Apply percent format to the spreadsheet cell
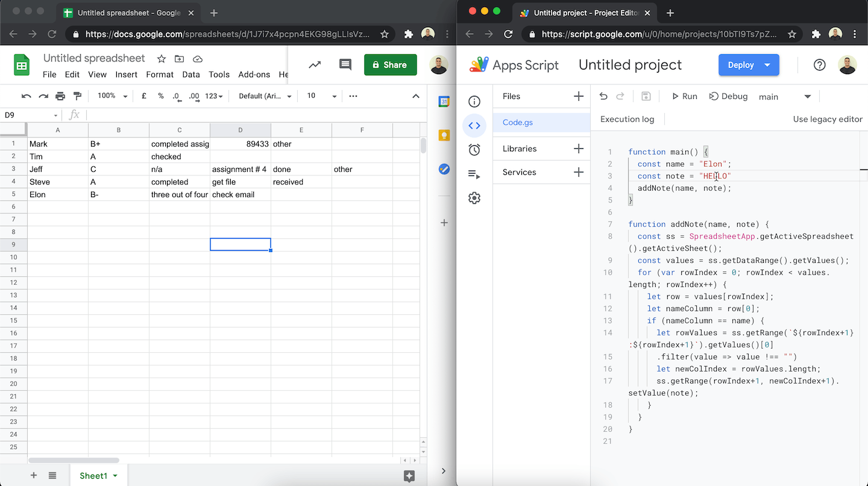 click(160, 95)
